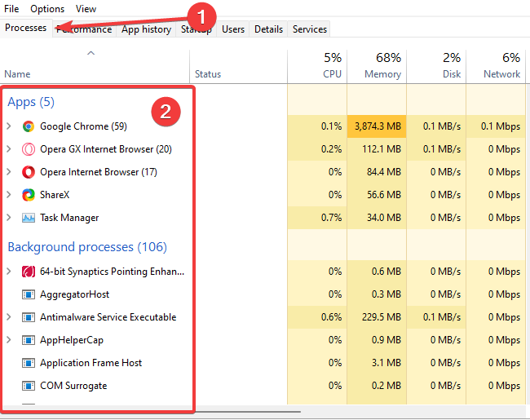
Task: Click the 3.1 MB memory value
Action: click(386, 363)
